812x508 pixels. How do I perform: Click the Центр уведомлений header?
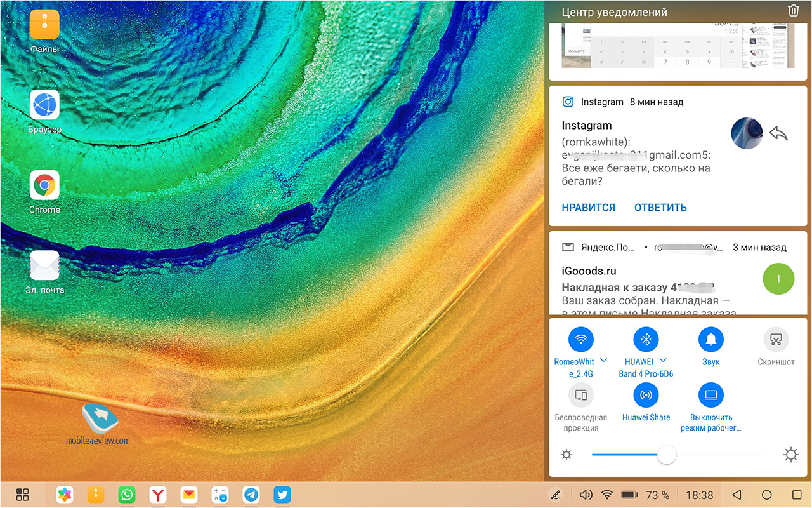614,11
